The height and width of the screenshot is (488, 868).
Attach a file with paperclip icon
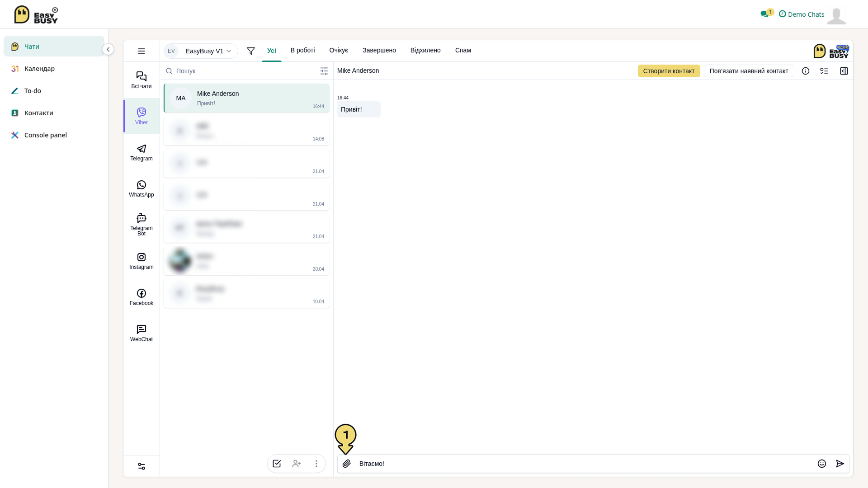[347, 464]
